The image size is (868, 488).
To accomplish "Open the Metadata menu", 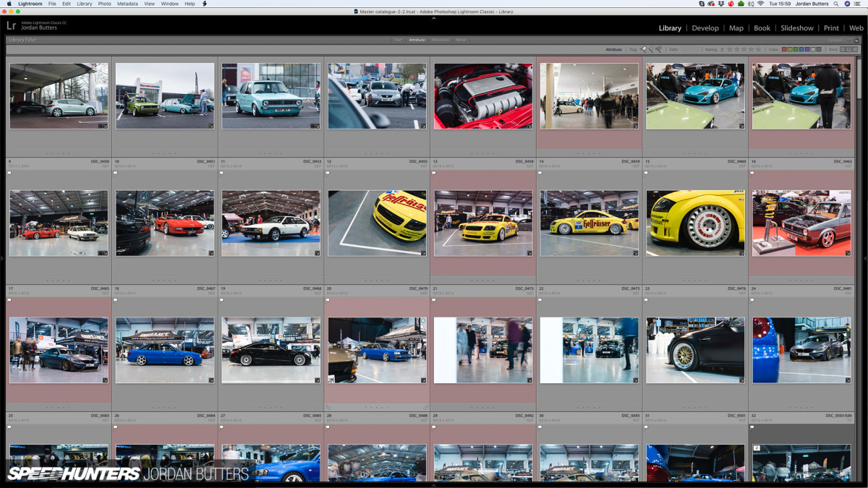I will pos(127,4).
